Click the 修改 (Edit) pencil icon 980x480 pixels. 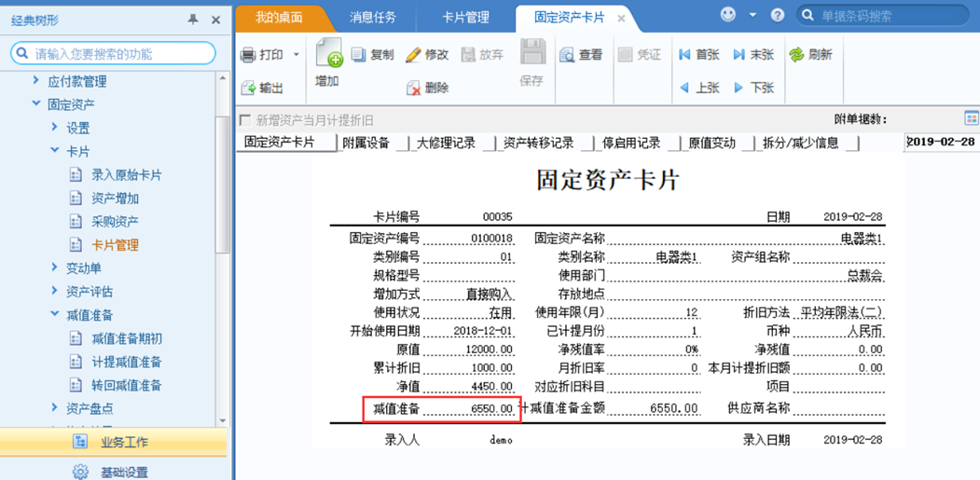[413, 55]
